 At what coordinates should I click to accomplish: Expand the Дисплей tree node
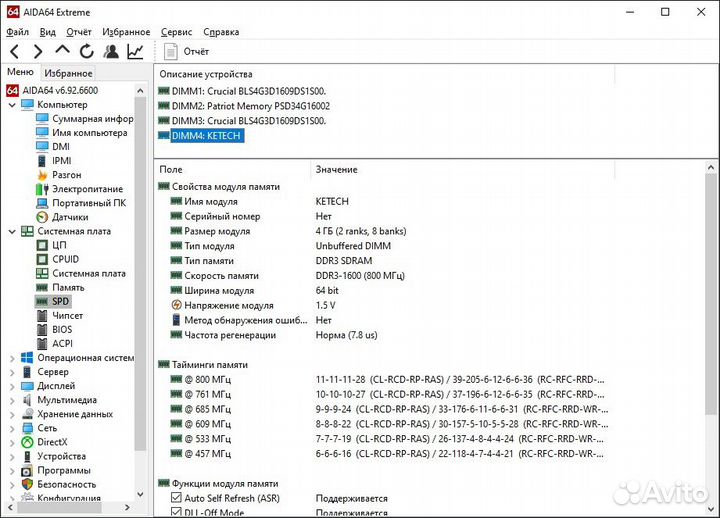(12, 387)
